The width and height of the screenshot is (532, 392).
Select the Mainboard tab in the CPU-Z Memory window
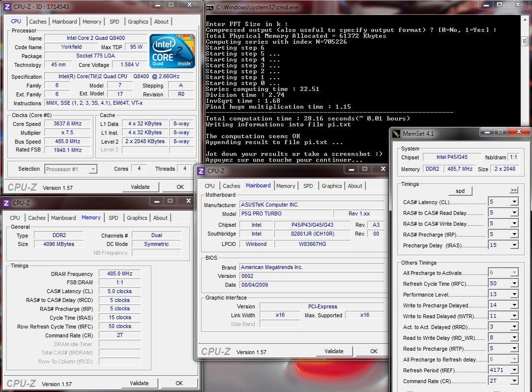63,218
